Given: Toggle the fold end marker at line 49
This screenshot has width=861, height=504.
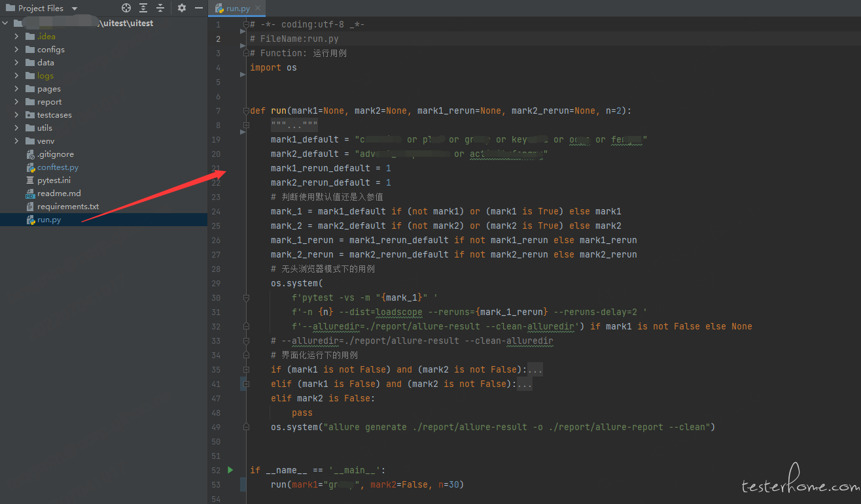Looking at the screenshot, I should pos(246,427).
